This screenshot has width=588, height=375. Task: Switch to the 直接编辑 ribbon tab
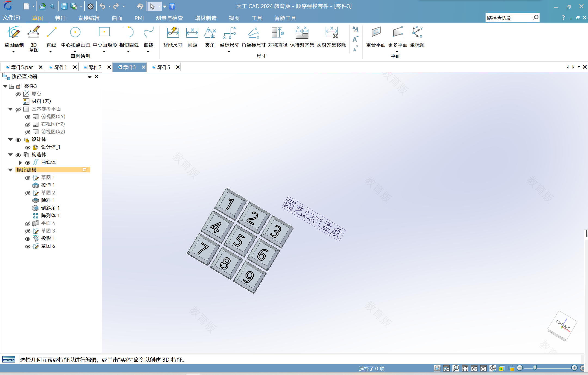(89, 18)
